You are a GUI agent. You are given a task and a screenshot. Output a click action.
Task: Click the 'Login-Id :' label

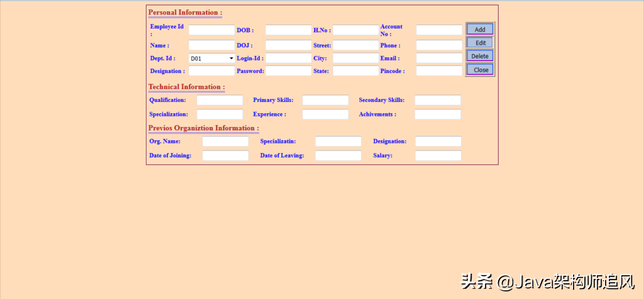click(250, 59)
